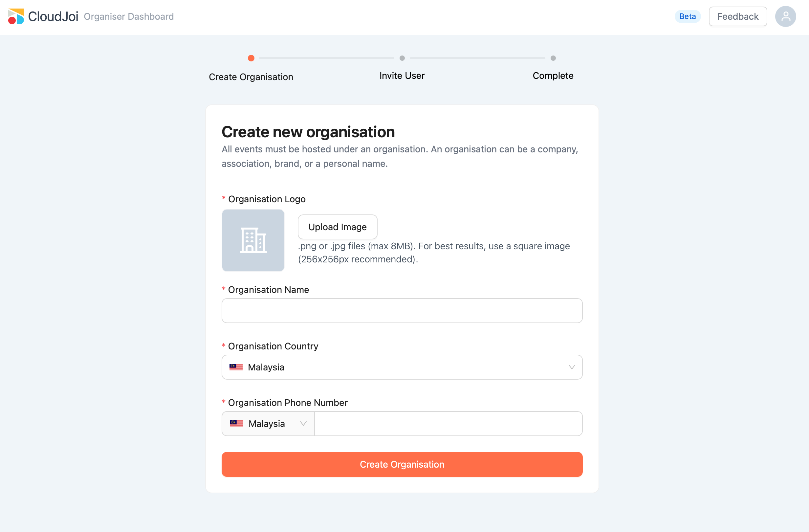Click the building placeholder logo image
This screenshot has height=532, width=809.
pyautogui.click(x=253, y=240)
